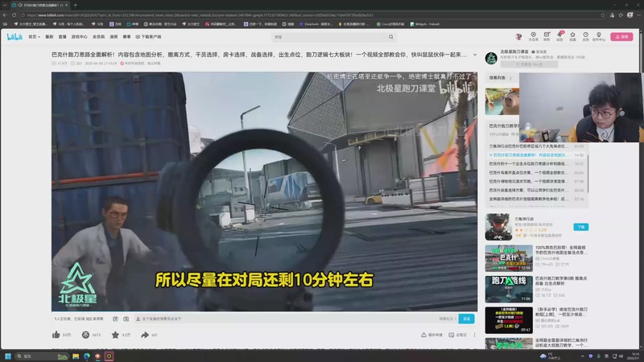Open the 消息 messages icon
The height and width of the screenshot is (362, 644).
(x=547, y=36)
